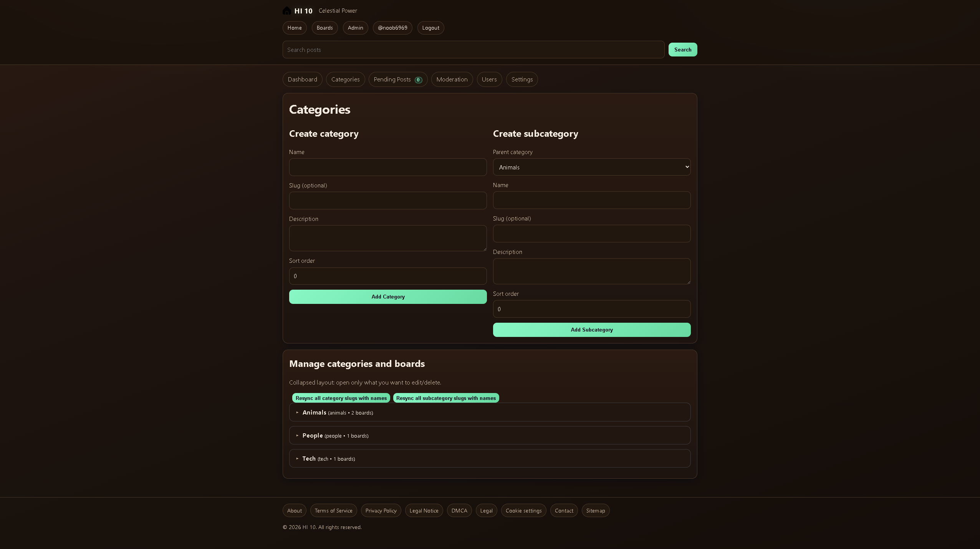Select the Dashboard admin tab
980x549 pixels.
pyautogui.click(x=302, y=79)
